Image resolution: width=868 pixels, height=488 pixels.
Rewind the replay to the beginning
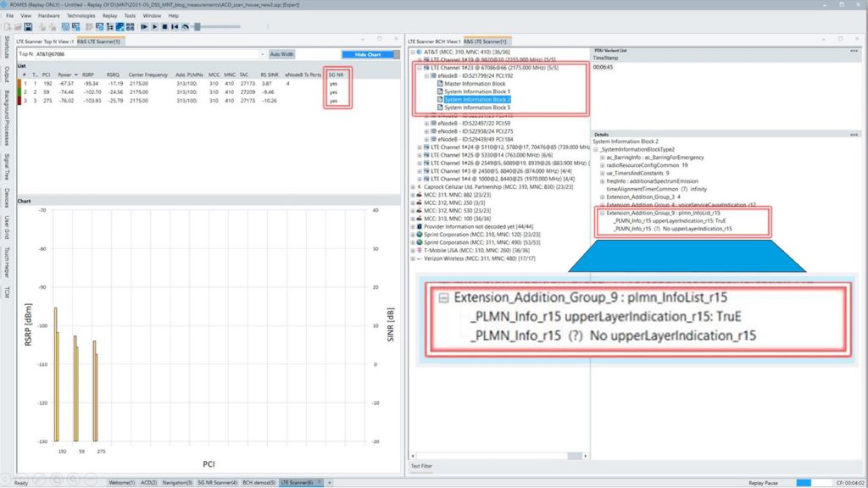click(x=174, y=27)
